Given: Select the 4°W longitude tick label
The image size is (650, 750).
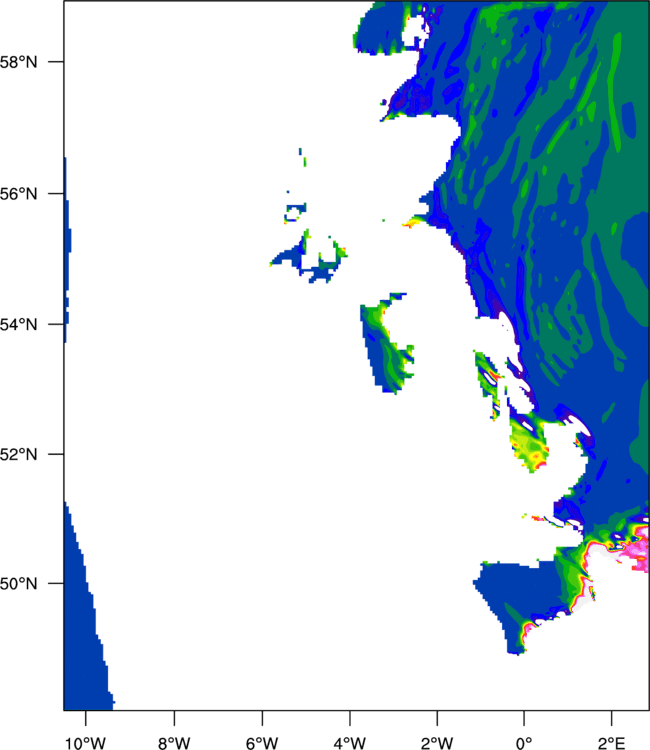Looking at the screenshot, I should point(349,741).
